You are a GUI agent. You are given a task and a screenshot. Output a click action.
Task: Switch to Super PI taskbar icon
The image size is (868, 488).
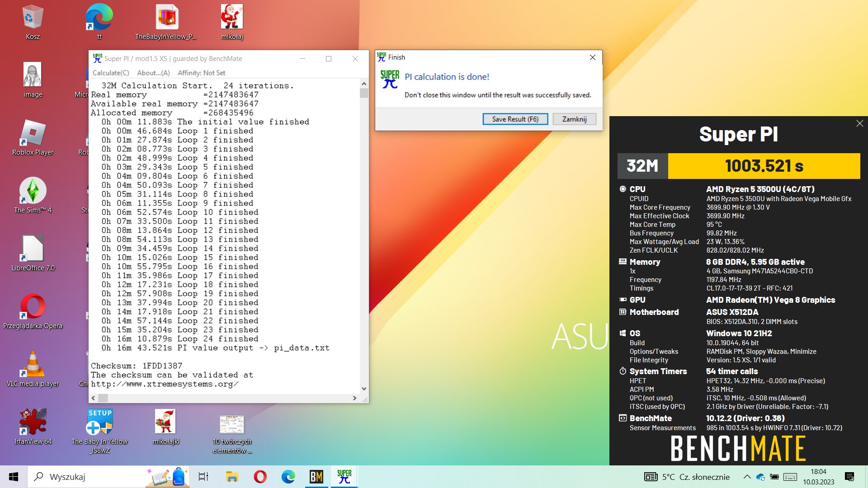tap(344, 477)
